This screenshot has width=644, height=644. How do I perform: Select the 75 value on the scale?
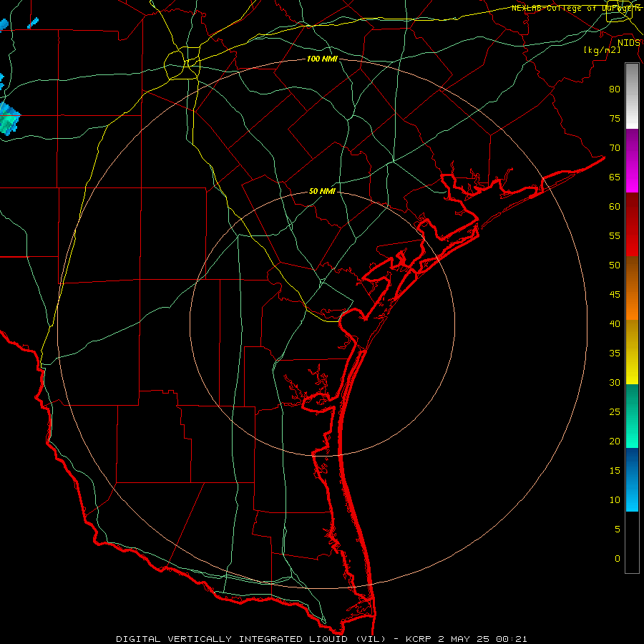click(615, 118)
